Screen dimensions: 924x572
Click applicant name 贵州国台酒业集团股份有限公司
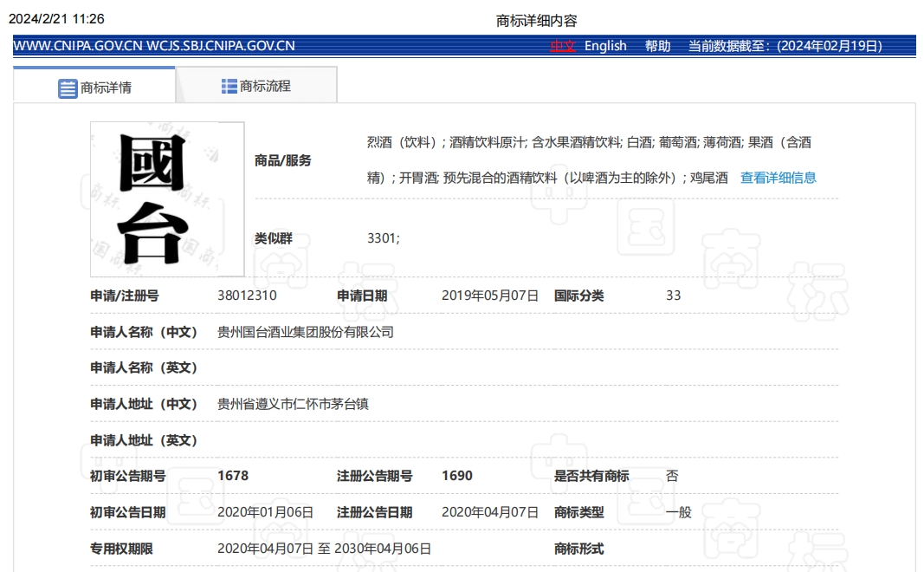click(305, 332)
